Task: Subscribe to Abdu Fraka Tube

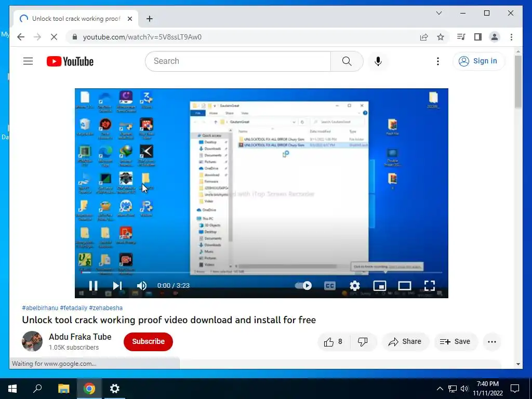Action: [148, 341]
